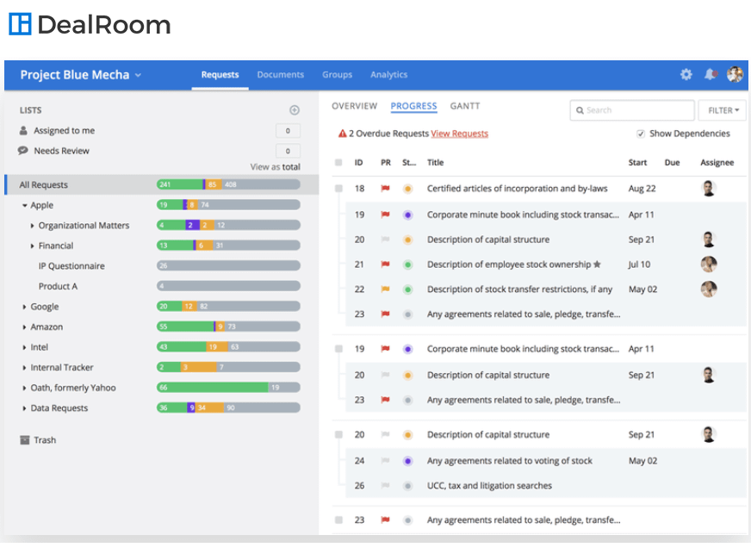The height and width of the screenshot is (560, 751).
Task: Select the Progress view tab
Action: coord(413,106)
